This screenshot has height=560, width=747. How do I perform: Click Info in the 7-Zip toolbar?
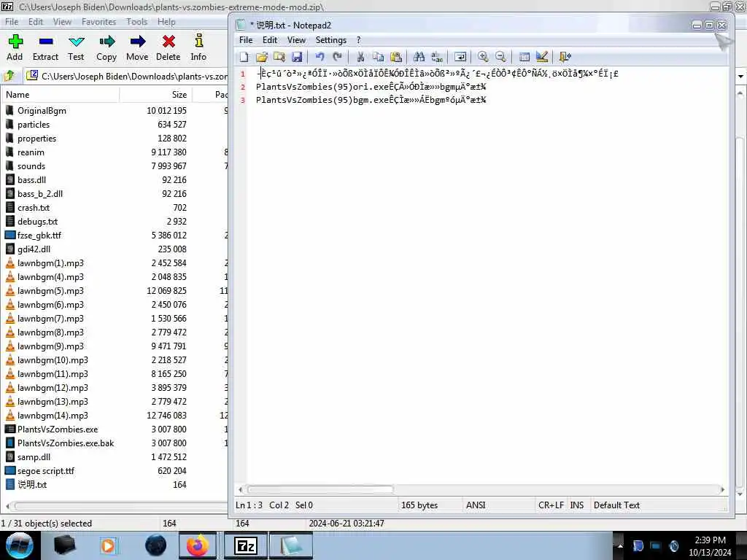coord(198,47)
